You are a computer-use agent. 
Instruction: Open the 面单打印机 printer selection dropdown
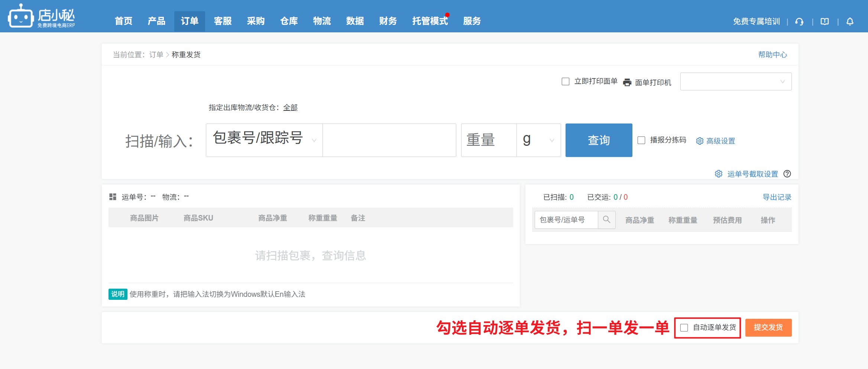pyautogui.click(x=736, y=81)
